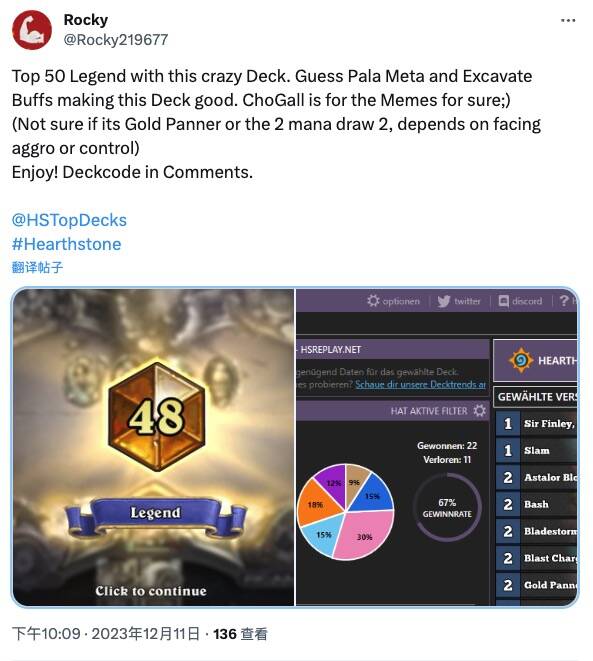593x661 pixels.
Task: Click the question mark help icon
Action: point(564,301)
